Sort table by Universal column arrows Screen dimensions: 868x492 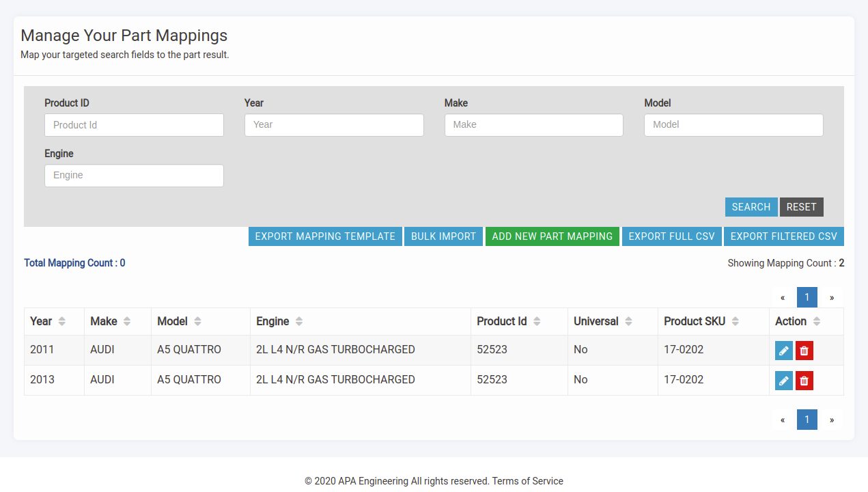click(x=628, y=321)
